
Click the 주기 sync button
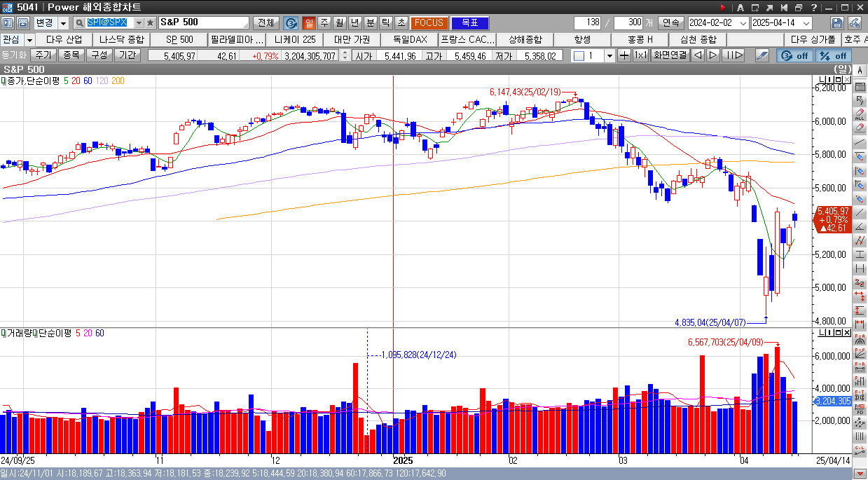[x=43, y=55]
